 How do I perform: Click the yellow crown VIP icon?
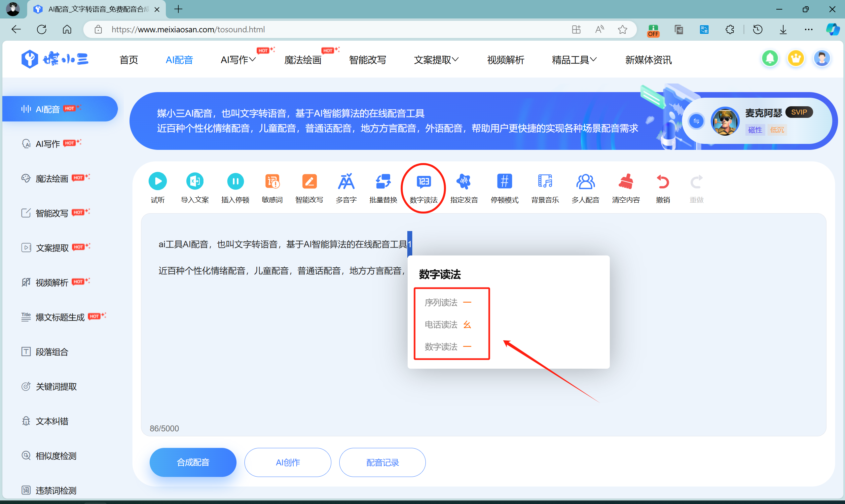point(796,59)
